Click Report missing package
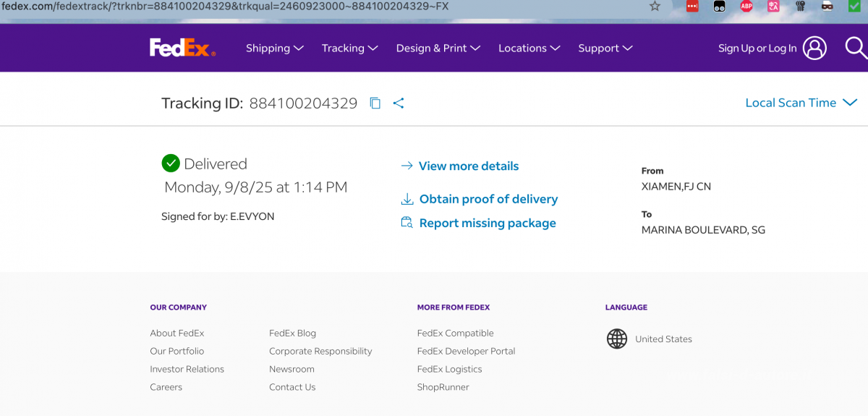Screen dimensions: 868x416 tap(488, 224)
